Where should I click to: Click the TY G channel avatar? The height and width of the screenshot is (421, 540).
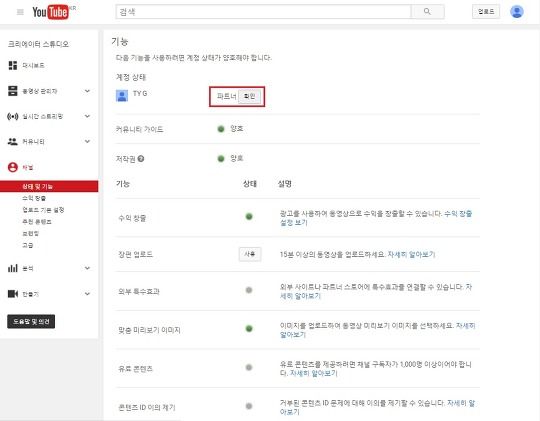pos(122,96)
